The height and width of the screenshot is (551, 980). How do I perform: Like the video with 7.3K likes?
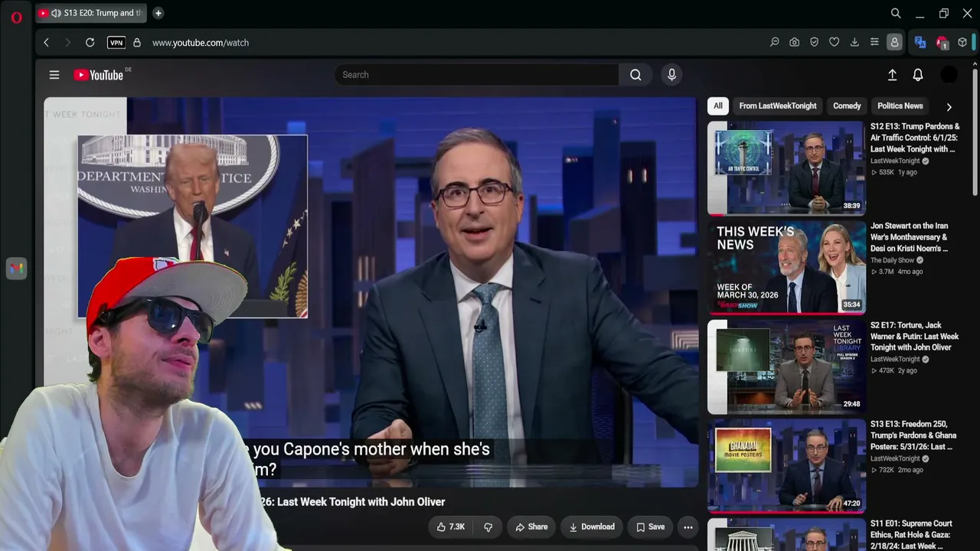point(451,527)
